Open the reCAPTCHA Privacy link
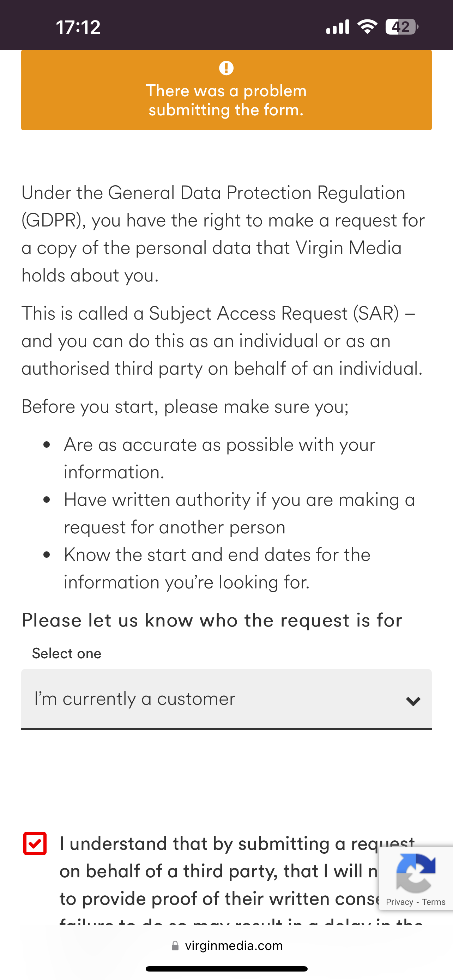 pyautogui.click(x=399, y=902)
